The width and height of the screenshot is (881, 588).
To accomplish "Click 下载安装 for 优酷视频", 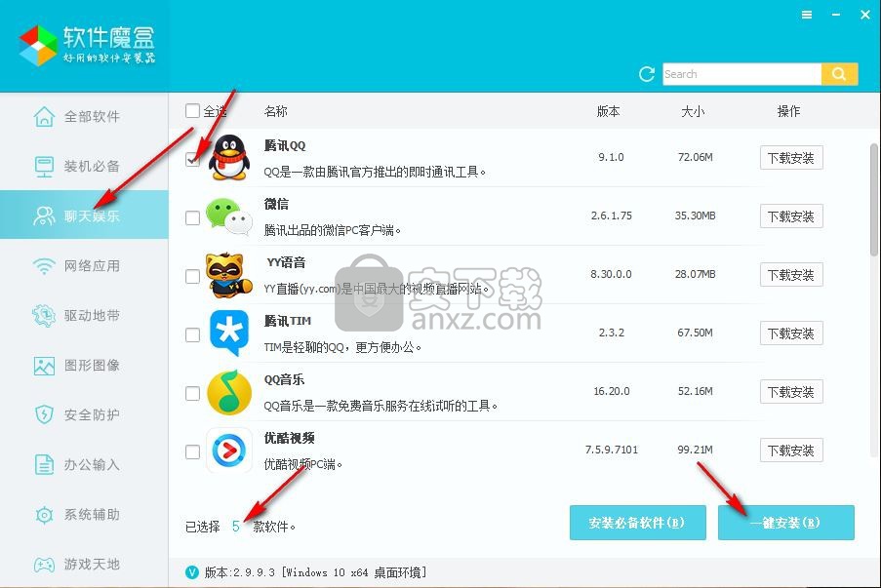I will [x=791, y=450].
